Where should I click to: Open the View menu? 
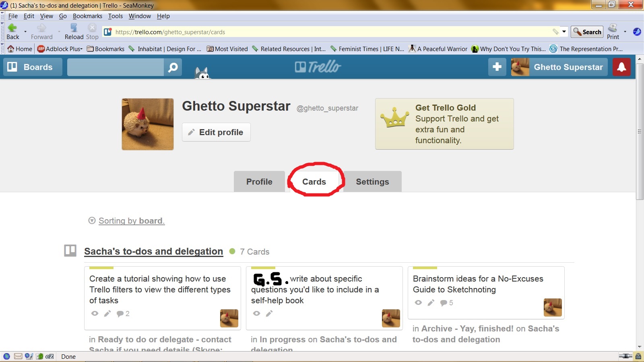point(46,16)
